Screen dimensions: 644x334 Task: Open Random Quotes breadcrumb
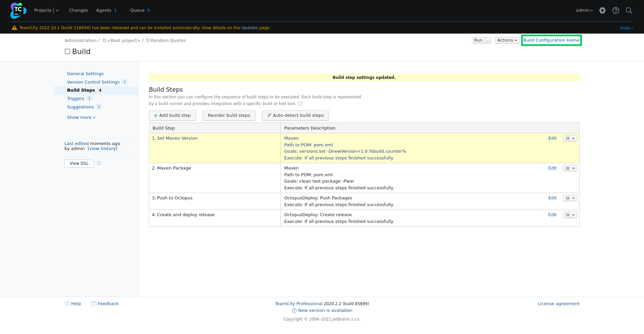(168, 40)
